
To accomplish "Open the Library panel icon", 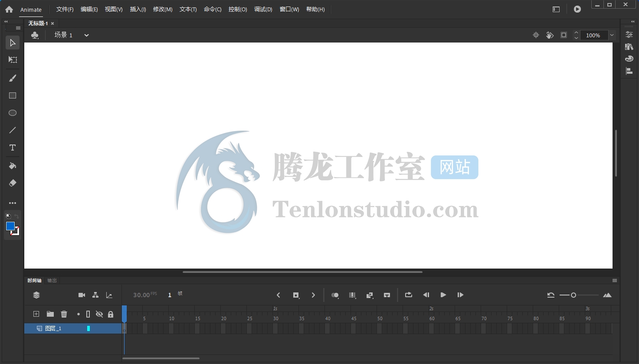I will [629, 47].
